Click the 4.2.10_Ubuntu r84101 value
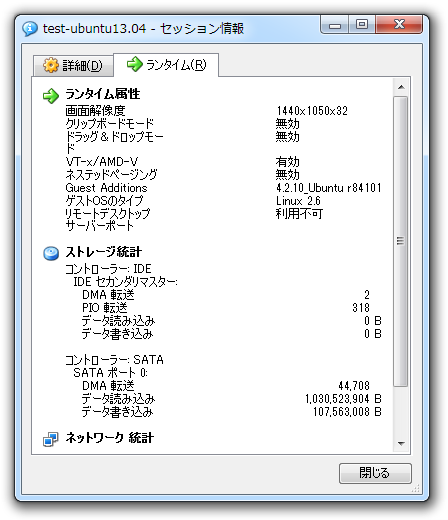This screenshot has width=448, height=520. coord(329,188)
